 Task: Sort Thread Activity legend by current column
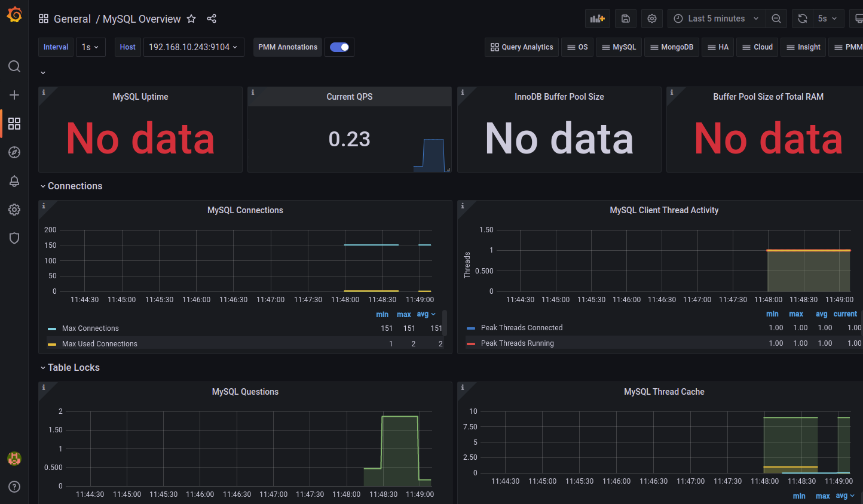[x=845, y=314]
